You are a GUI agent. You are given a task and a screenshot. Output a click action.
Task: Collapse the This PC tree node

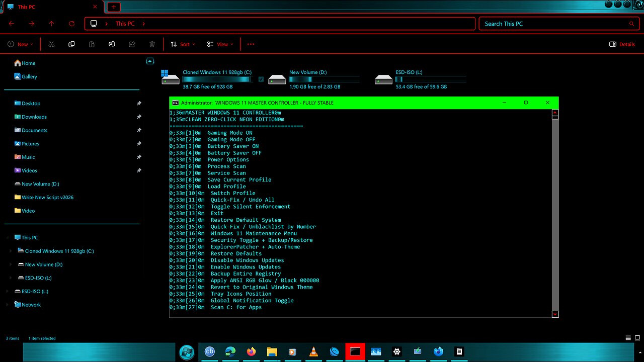click(8, 237)
